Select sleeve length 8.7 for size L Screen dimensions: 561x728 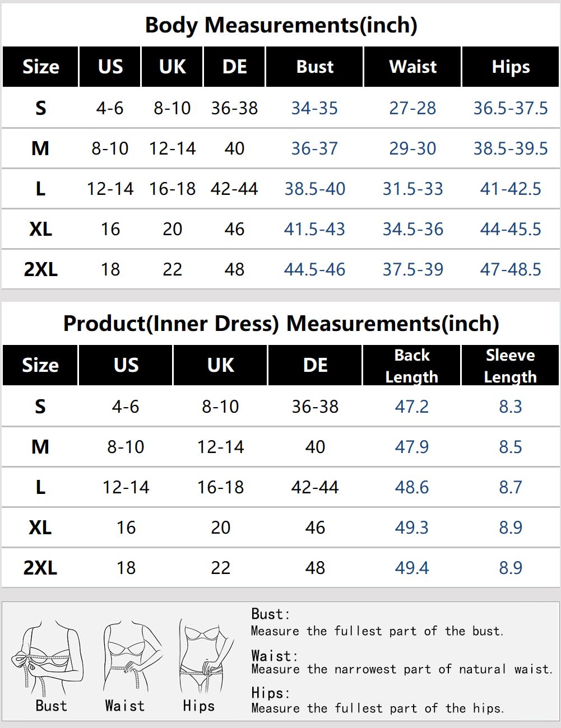tap(510, 487)
